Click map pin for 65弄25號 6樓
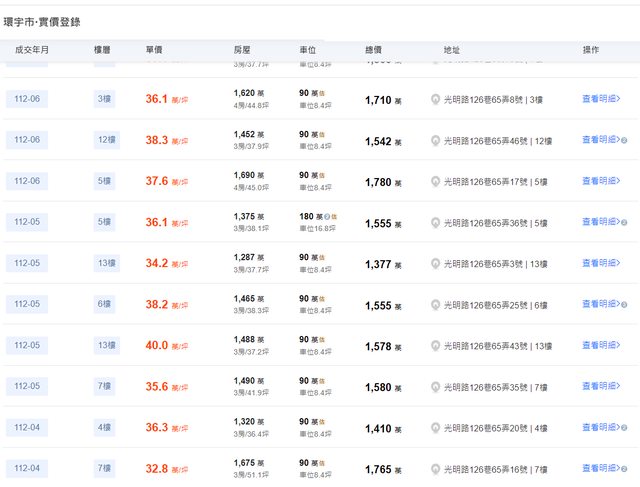The width and height of the screenshot is (640, 487). point(435,305)
